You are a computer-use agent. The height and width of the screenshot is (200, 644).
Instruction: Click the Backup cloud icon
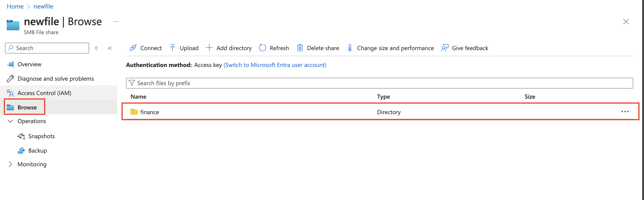(x=21, y=151)
